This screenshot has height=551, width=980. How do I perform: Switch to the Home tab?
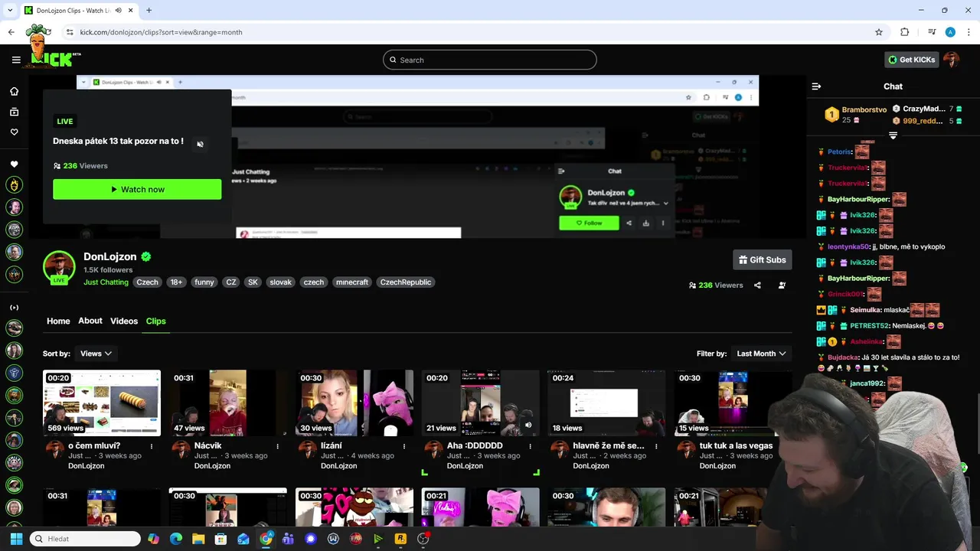coord(58,321)
